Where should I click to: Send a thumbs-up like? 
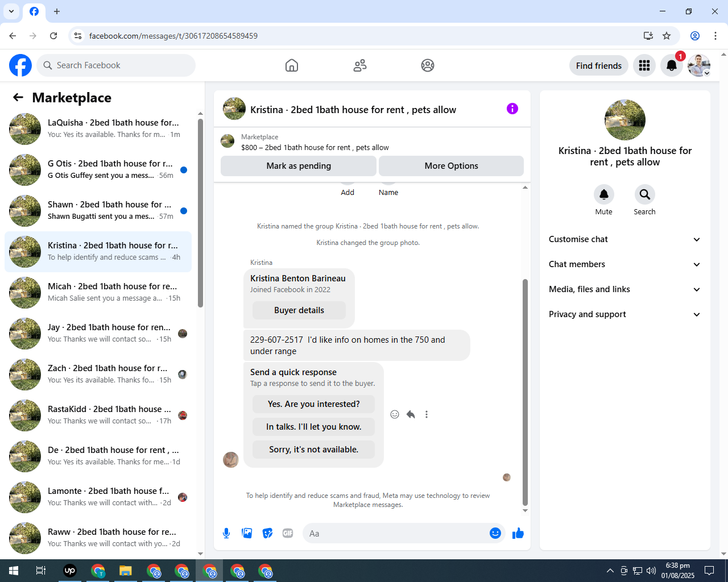pos(518,533)
